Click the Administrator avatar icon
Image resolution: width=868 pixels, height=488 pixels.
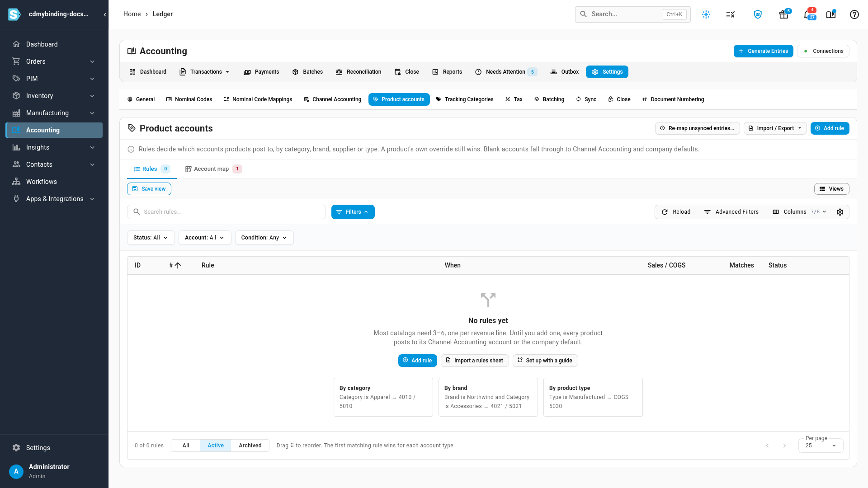[16, 471]
